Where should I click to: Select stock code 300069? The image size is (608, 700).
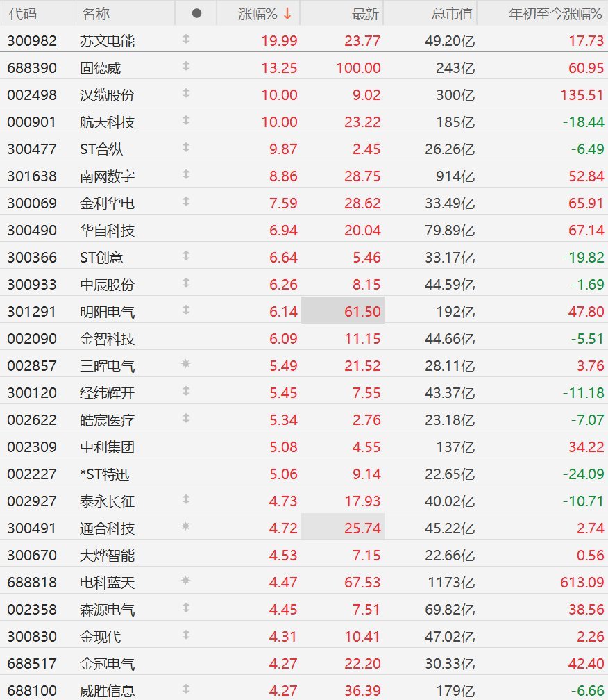[32, 203]
